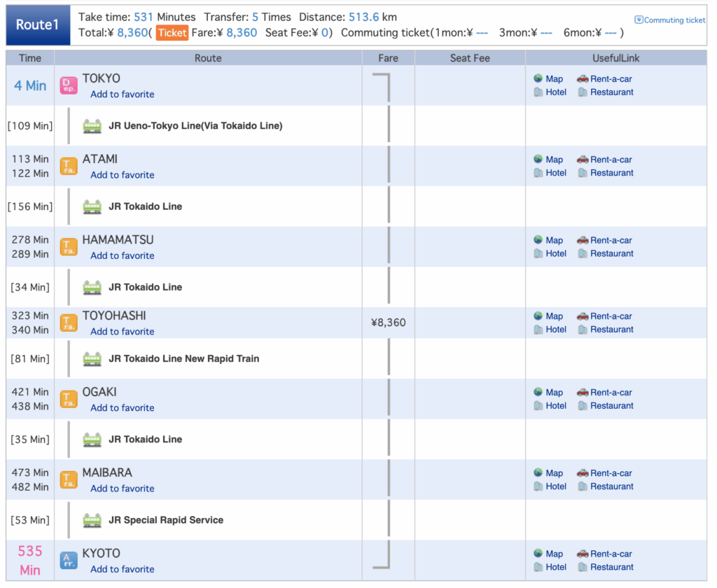Click JR Ueno-Tokyo Line(Via Tokaido Line) text
Screen dimensions: 717x588
(195, 126)
